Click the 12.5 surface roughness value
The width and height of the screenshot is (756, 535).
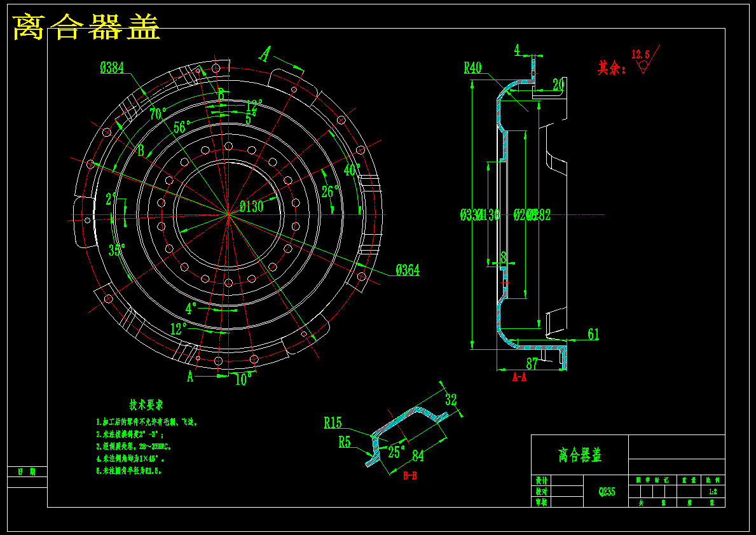(x=641, y=54)
